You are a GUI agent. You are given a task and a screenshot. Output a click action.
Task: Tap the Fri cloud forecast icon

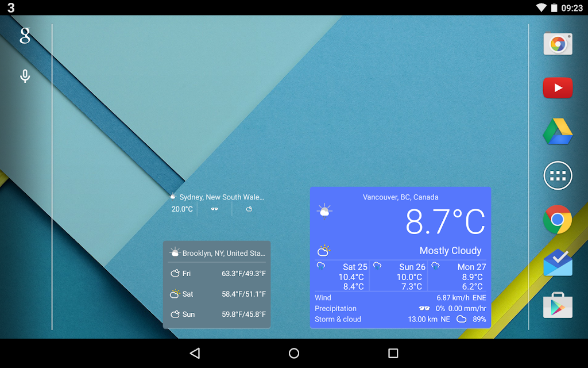tap(175, 273)
